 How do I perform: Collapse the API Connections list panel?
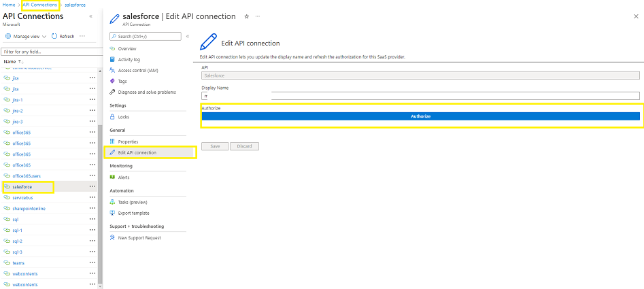coord(90,16)
